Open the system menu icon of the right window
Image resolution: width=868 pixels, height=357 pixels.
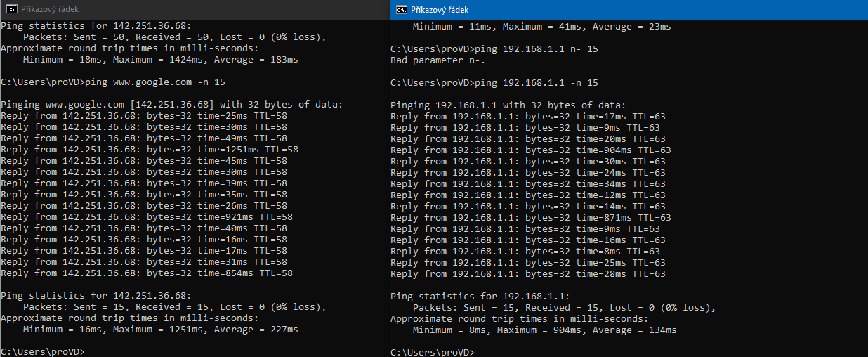tap(402, 10)
